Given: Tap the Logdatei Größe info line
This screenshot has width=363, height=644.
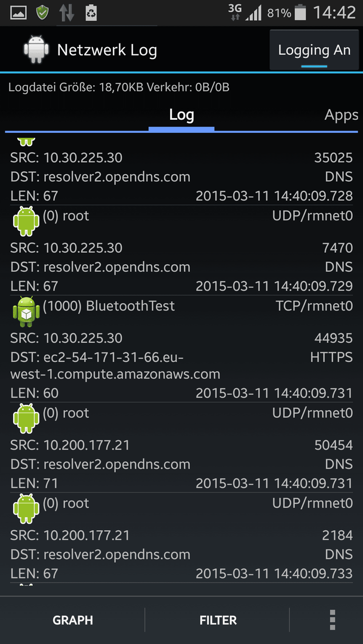Looking at the screenshot, I should click(119, 87).
